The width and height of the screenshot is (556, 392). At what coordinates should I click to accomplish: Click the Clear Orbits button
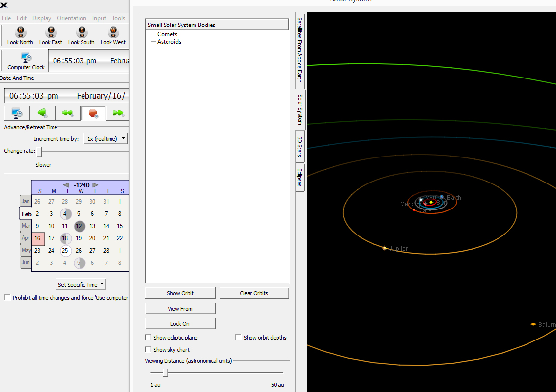click(x=254, y=293)
